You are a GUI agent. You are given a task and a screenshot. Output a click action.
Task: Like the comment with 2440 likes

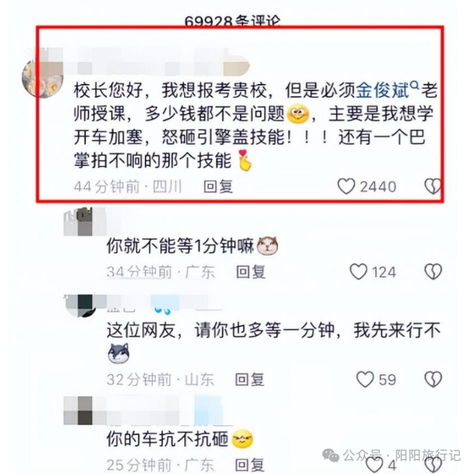click(346, 186)
